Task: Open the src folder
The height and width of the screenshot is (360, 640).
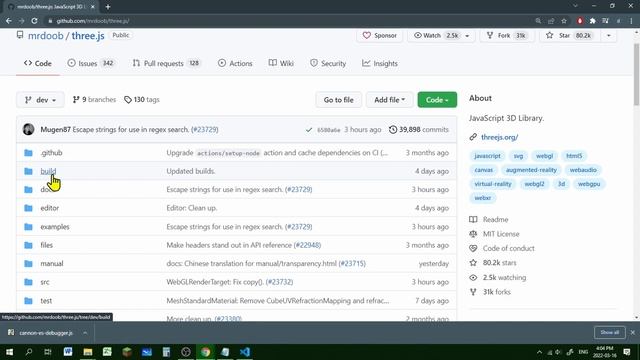Action: click(44, 282)
